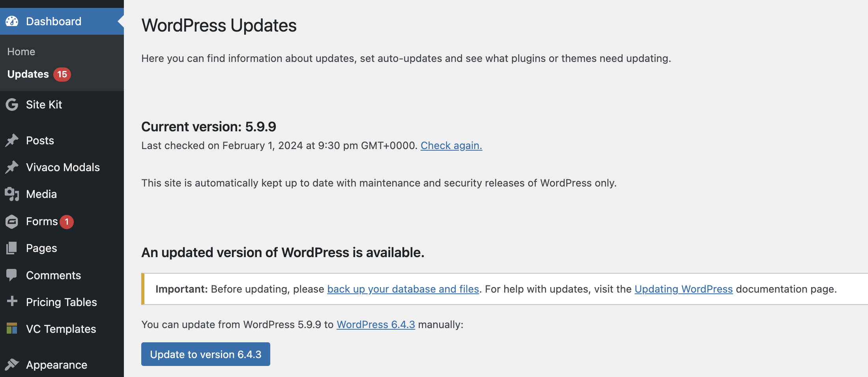Click the Dashboard gauge icon

point(12,21)
